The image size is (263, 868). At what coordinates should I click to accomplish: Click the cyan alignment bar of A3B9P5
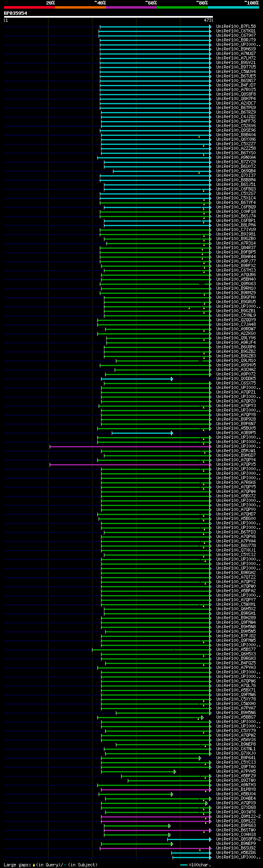pos(142,433)
